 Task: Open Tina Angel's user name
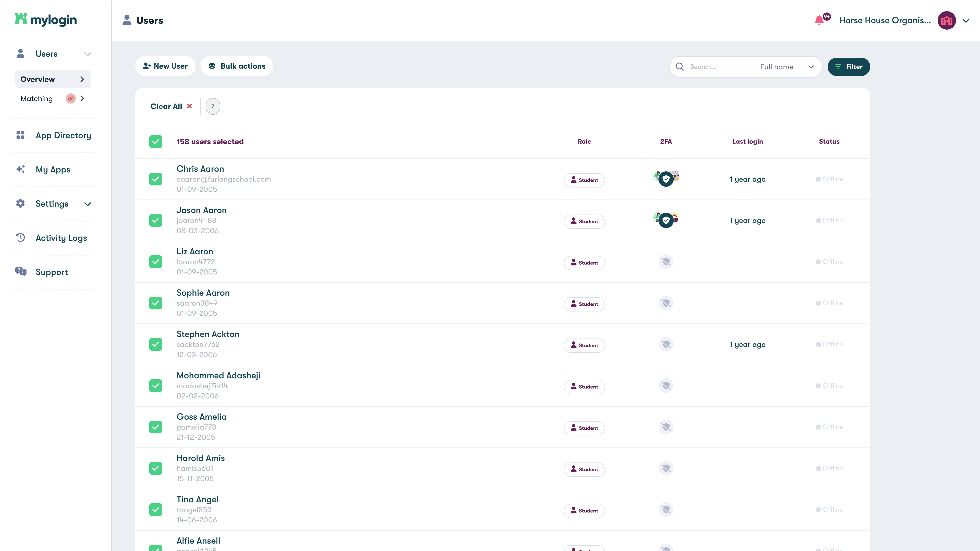pyautogui.click(x=198, y=499)
